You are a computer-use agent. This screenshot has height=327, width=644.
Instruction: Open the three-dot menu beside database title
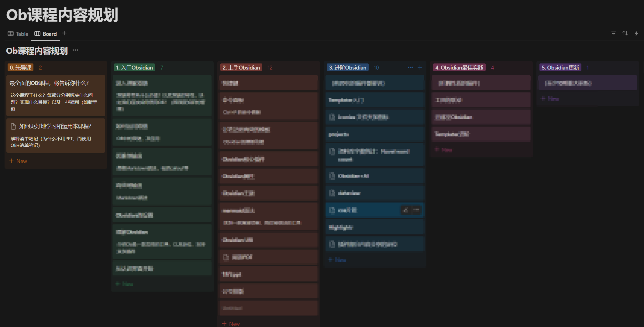(75, 50)
